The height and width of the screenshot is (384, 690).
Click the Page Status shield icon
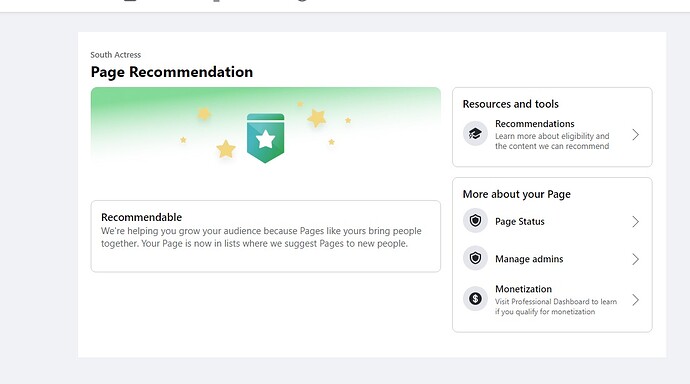(x=475, y=221)
